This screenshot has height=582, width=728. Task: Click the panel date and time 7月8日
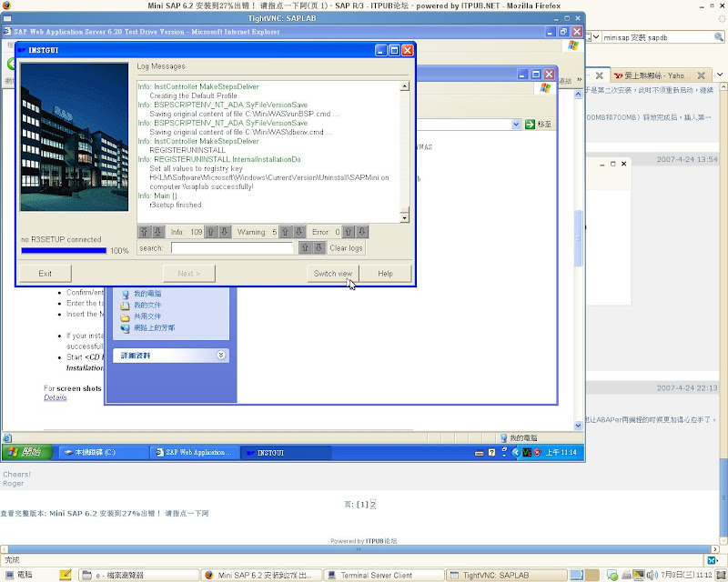click(x=686, y=575)
